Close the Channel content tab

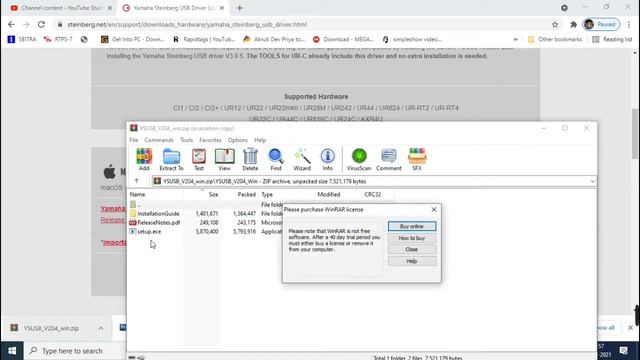pyautogui.click(x=109, y=8)
